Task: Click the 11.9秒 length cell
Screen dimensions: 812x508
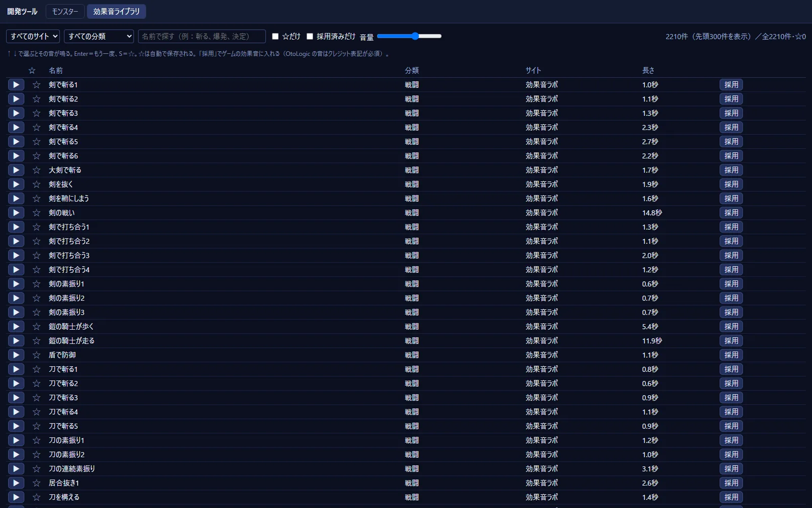Action: pyautogui.click(x=652, y=341)
